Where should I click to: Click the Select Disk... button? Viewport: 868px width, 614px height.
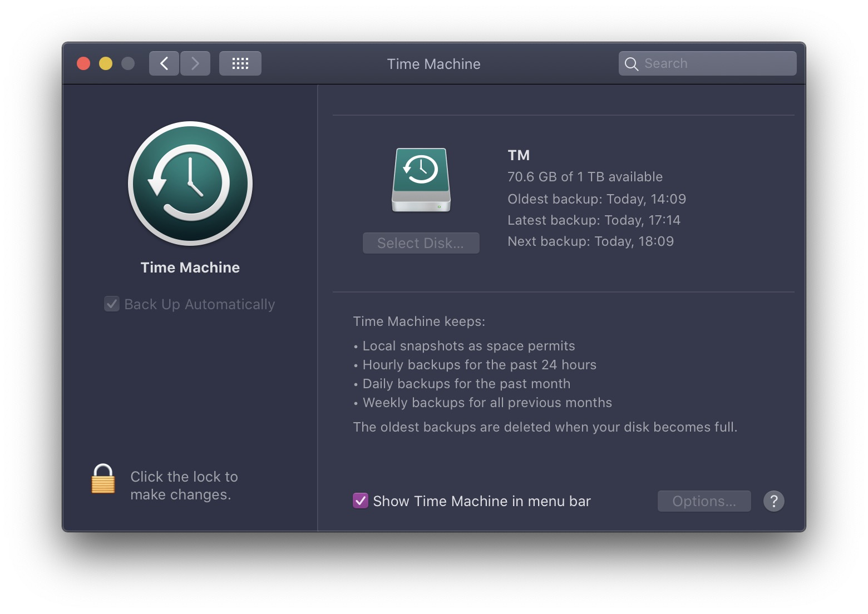pos(421,243)
